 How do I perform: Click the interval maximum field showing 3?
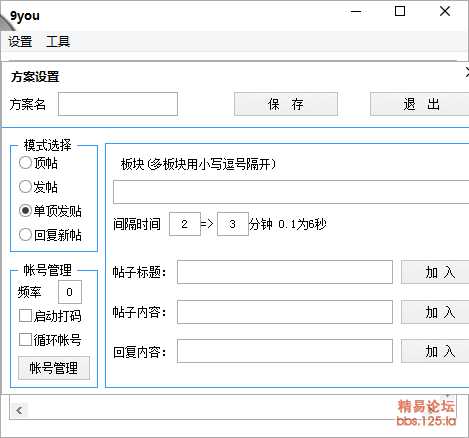pyautogui.click(x=233, y=224)
